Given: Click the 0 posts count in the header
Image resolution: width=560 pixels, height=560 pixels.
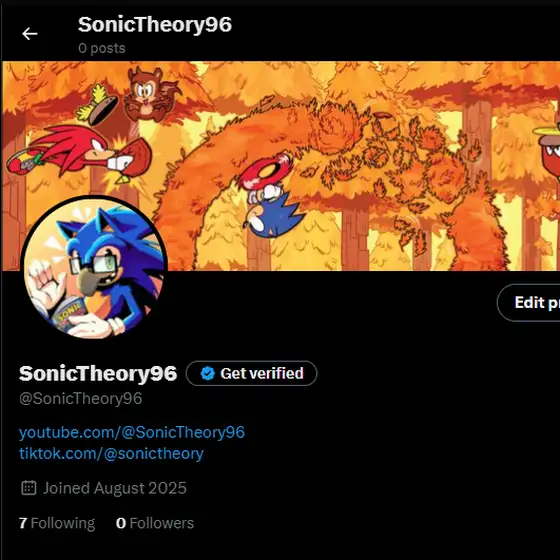Looking at the screenshot, I should (102, 48).
